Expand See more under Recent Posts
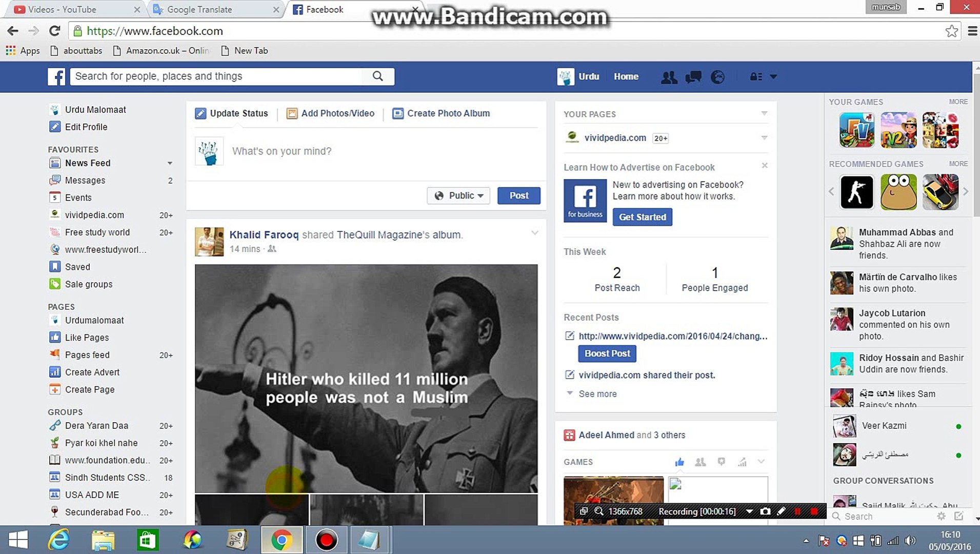 pos(597,393)
